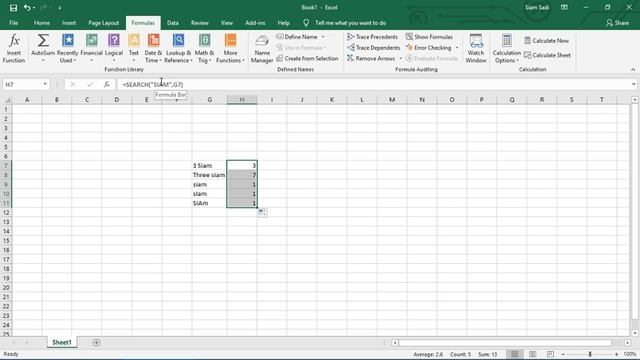The height and width of the screenshot is (360, 640).
Task: Add a new sheet with plus icon
Action: point(96,342)
